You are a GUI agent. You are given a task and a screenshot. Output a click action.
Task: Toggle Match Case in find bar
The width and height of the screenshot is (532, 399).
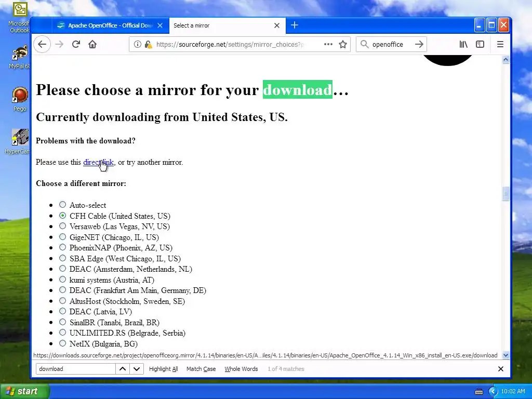pyautogui.click(x=201, y=369)
